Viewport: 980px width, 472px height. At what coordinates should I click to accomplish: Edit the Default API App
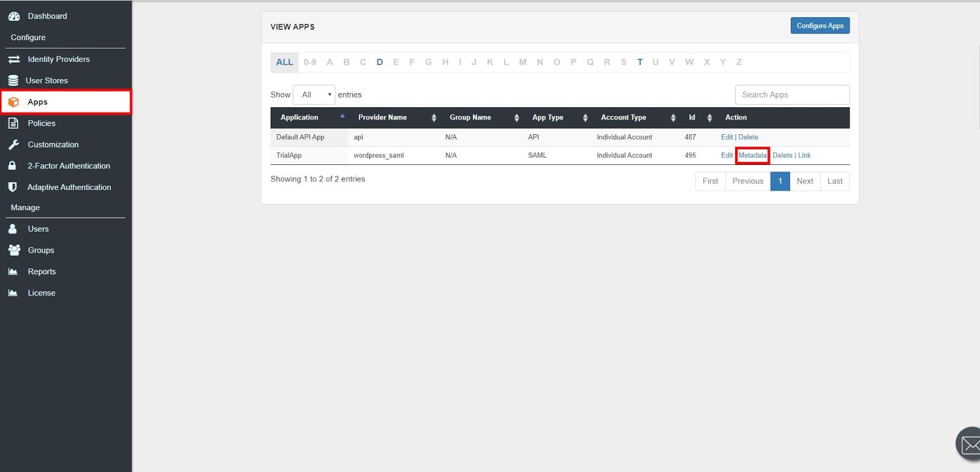pos(726,137)
